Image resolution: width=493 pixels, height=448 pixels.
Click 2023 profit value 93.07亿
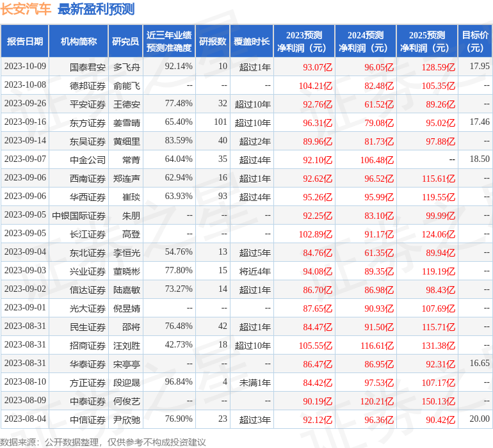318,67
